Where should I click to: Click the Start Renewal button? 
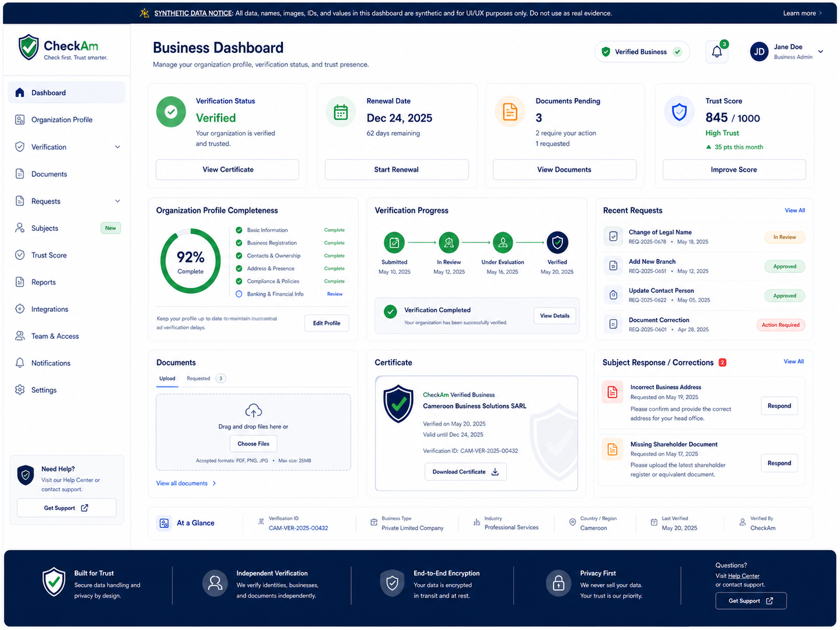click(x=396, y=169)
